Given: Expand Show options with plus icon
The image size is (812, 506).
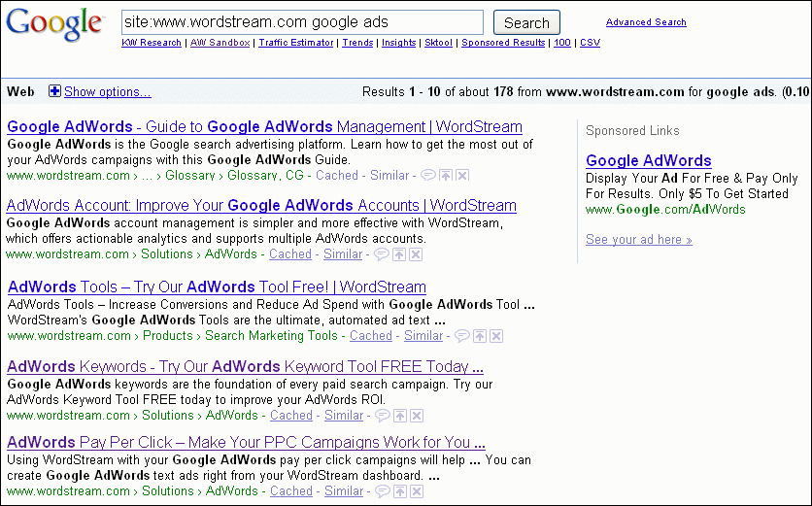Looking at the screenshot, I should coord(55,91).
